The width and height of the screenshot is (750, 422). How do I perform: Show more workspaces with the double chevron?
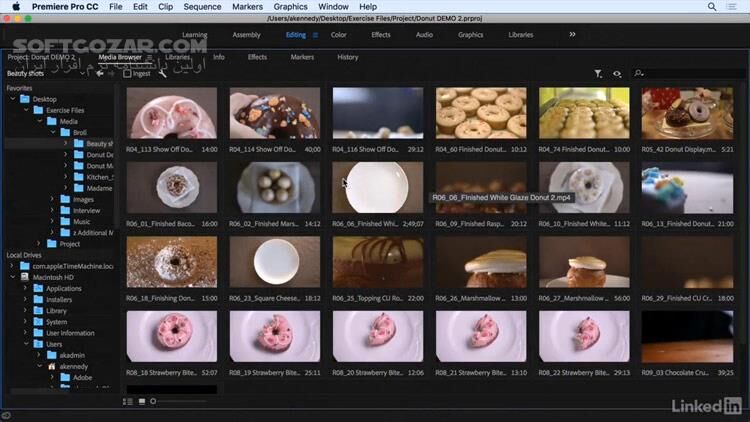572,34
